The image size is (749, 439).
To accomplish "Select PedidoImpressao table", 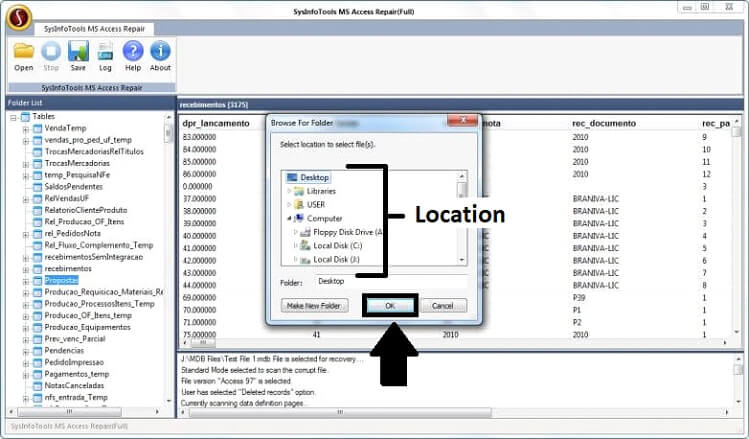I will point(74,362).
